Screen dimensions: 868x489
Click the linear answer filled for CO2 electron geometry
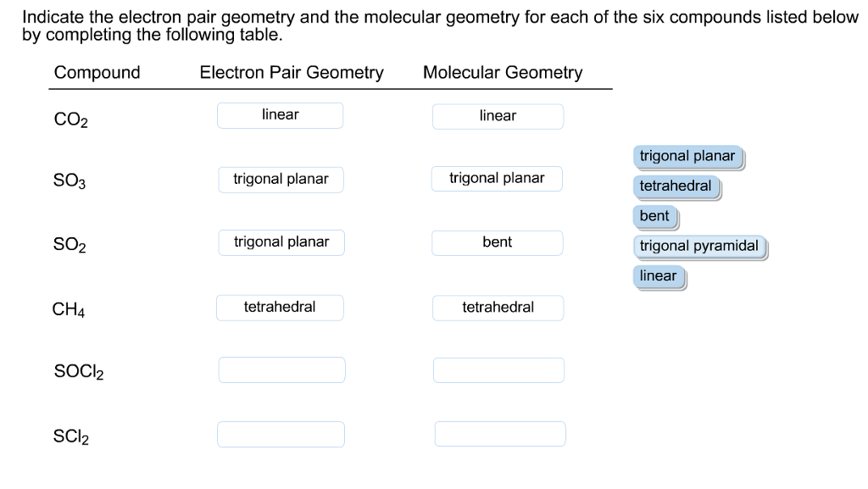click(x=280, y=115)
